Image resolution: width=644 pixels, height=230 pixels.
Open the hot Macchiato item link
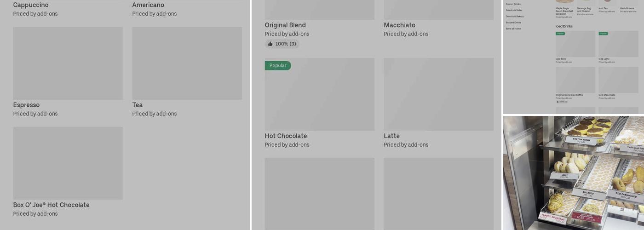pos(399,25)
